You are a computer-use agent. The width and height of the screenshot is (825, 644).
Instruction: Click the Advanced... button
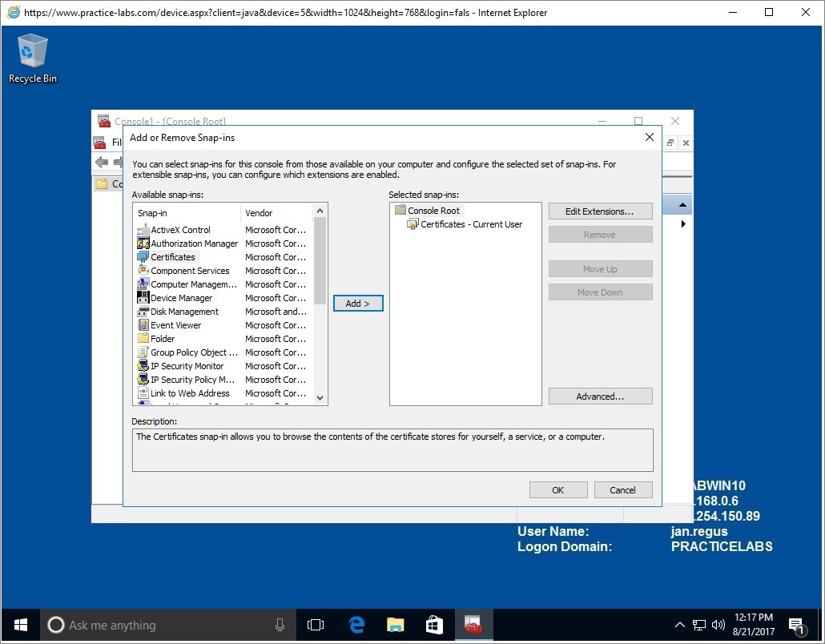(x=601, y=396)
